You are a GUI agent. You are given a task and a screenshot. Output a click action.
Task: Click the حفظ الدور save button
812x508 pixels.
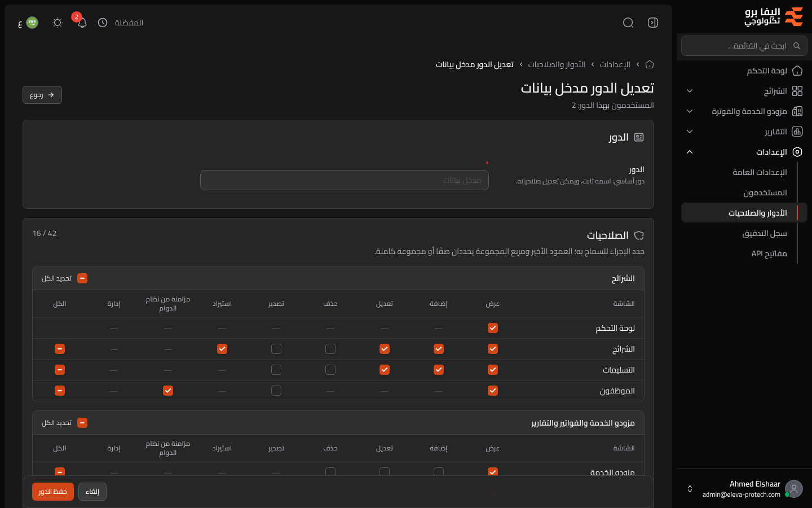[x=52, y=492]
